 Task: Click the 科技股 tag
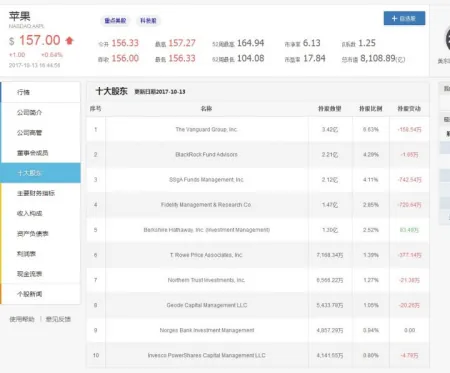click(148, 21)
